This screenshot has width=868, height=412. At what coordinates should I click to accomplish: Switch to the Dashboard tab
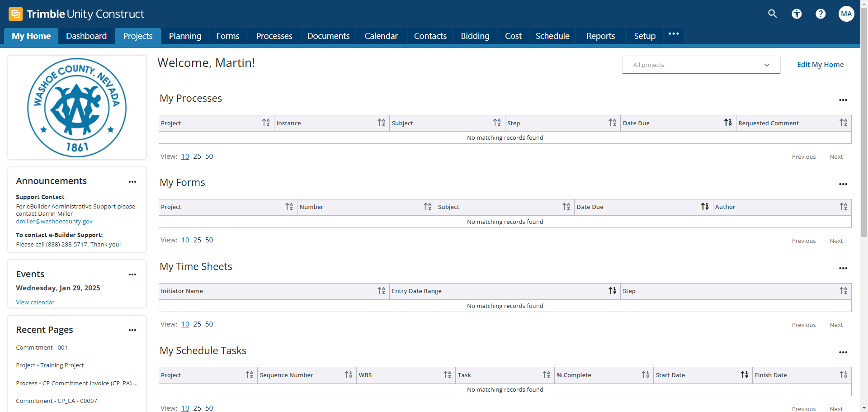click(x=86, y=36)
